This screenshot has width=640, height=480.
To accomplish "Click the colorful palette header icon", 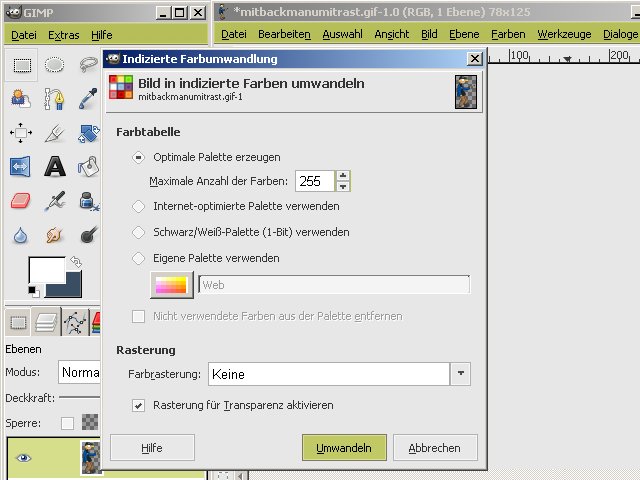I will (x=121, y=87).
